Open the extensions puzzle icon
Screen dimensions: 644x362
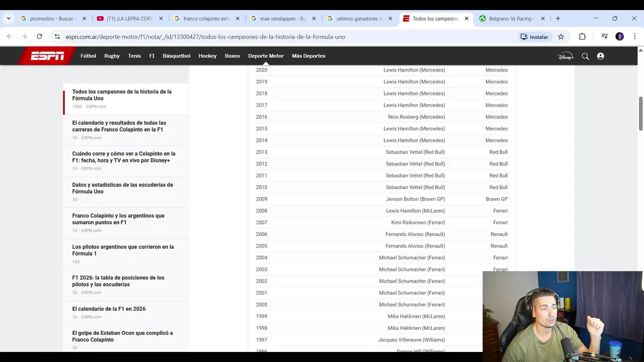[x=582, y=37]
